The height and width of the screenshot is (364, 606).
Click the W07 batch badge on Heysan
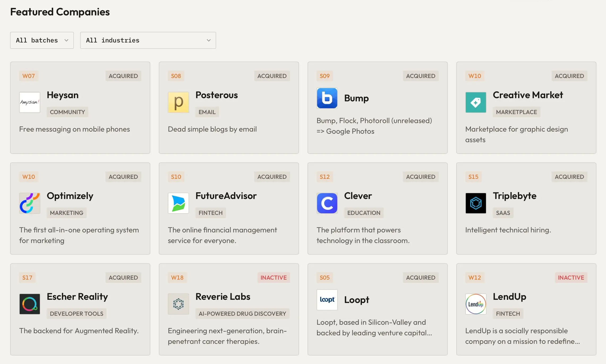pyautogui.click(x=29, y=76)
